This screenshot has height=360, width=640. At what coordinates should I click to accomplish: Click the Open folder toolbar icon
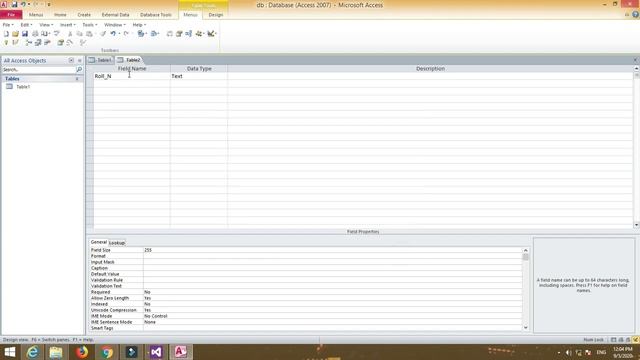coord(16,34)
